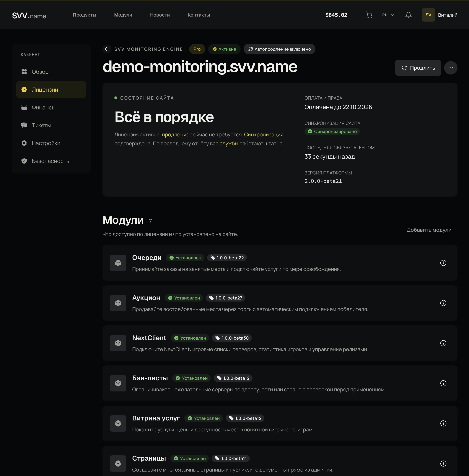The image size is (469, 476).
Task: Toggle the Автопродление включено badge
Action: pyautogui.click(x=279, y=49)
